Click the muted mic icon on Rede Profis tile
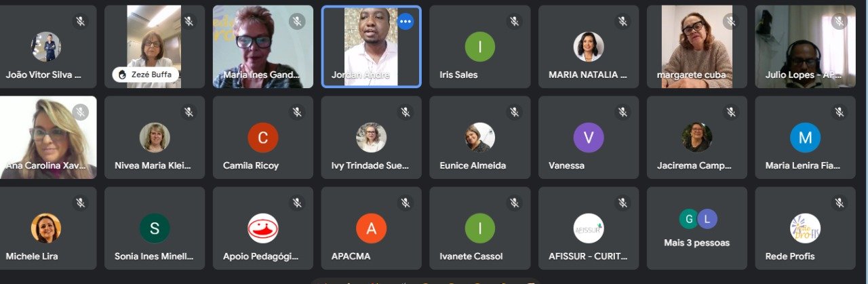This screenshot has height=284, width=868. coord(840,203)
